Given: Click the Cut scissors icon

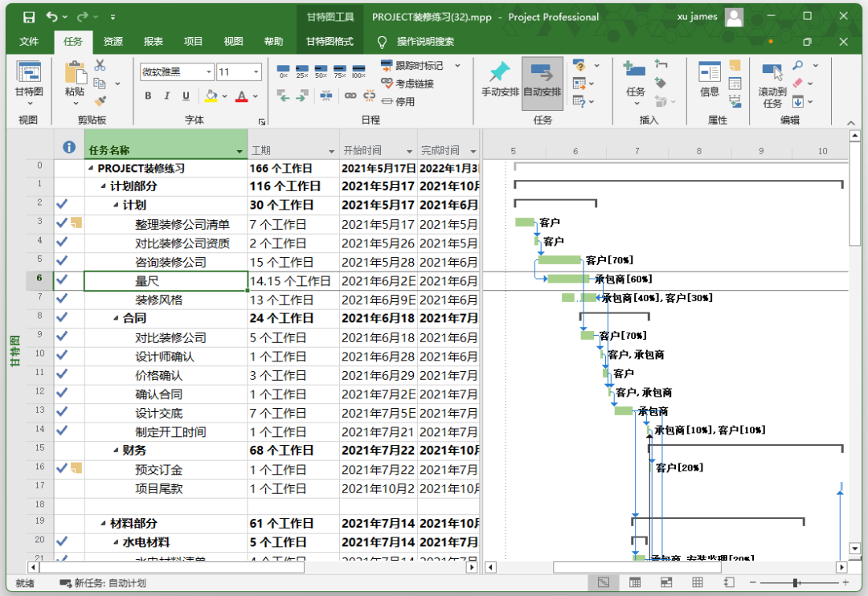Looking at the screenshot, I should click(100, 65).
